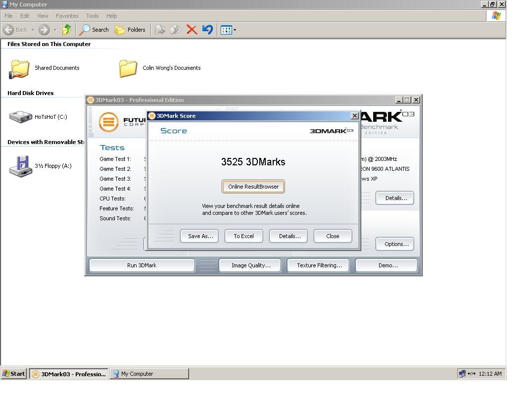
Task: Open the Tools menu
Action: click(x=92, y=16)
